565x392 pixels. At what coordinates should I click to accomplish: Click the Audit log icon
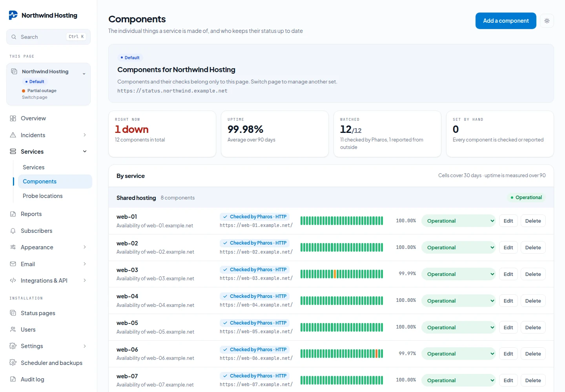(x=13, y=379)
